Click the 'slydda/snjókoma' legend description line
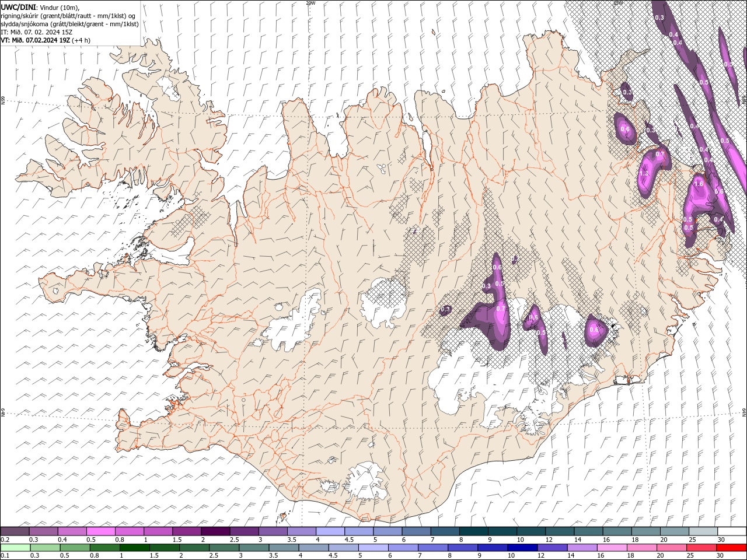Screen dimensions: 747x560 (x=69, y=24)
